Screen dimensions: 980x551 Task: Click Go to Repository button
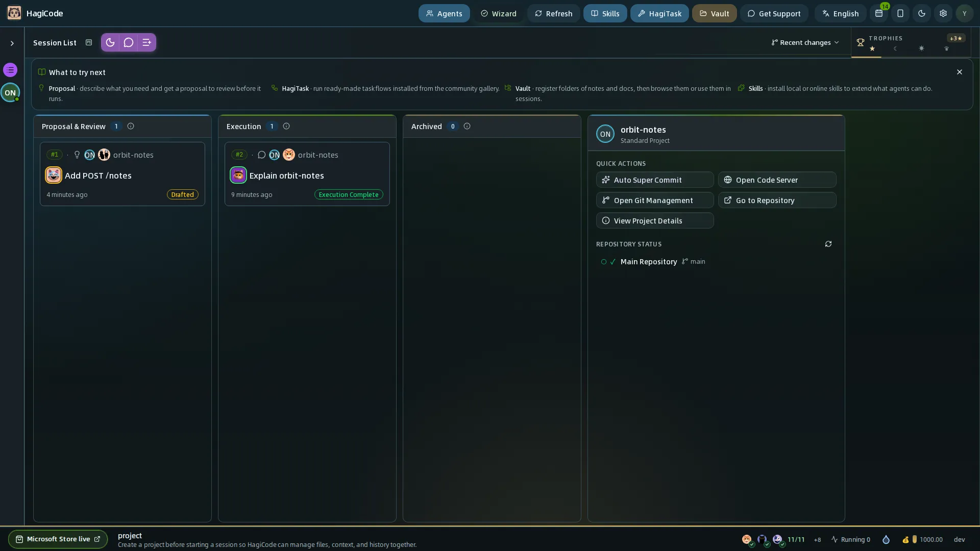pos(777,200)
